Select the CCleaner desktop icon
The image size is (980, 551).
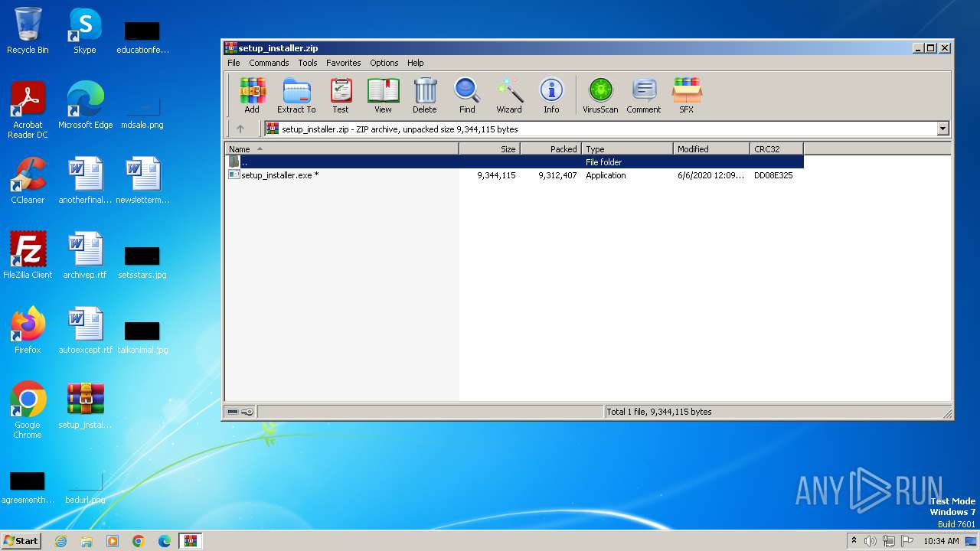[x=28, y=181]
